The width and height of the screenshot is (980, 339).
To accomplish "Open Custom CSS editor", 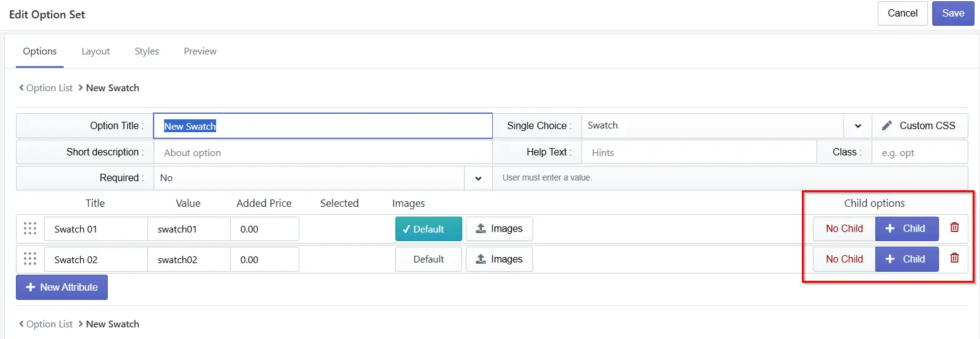I will (920, 125).
